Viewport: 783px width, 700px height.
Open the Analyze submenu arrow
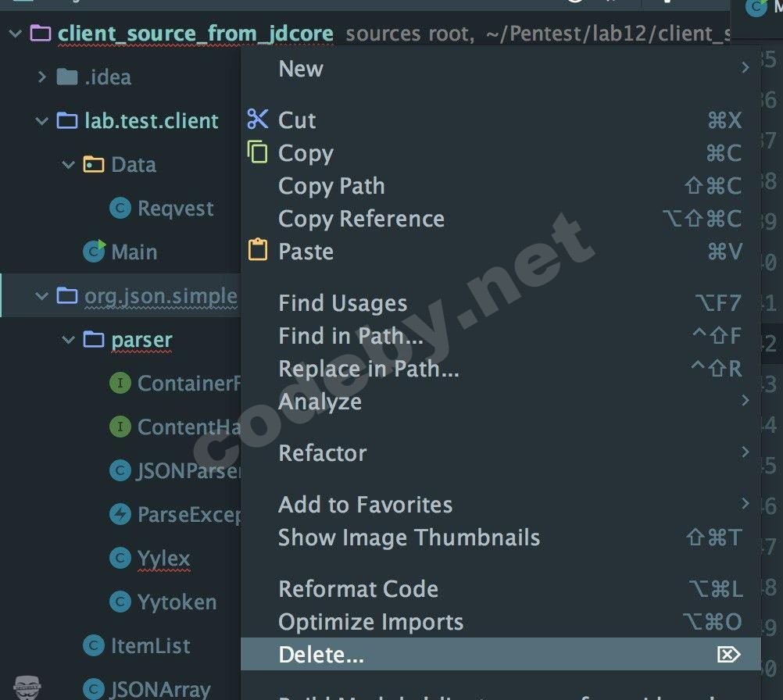pyautogui.click(x=745, y=401)
